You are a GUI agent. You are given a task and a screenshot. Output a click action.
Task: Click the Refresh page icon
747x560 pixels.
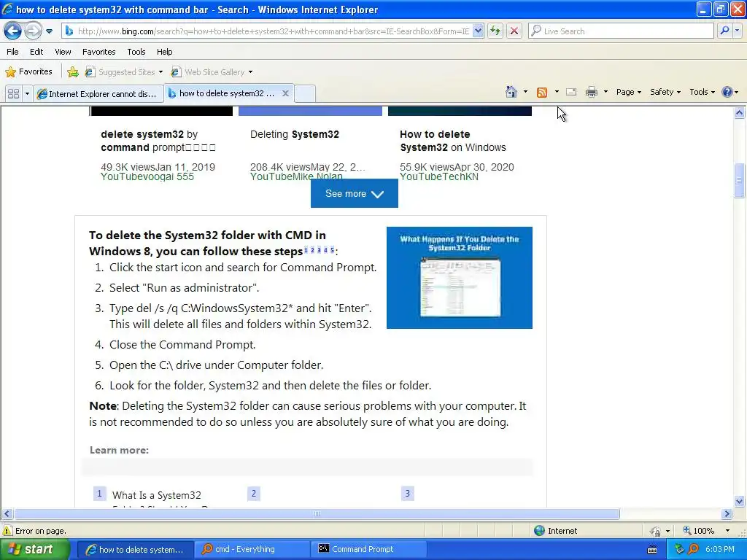(x=495, y=31)
